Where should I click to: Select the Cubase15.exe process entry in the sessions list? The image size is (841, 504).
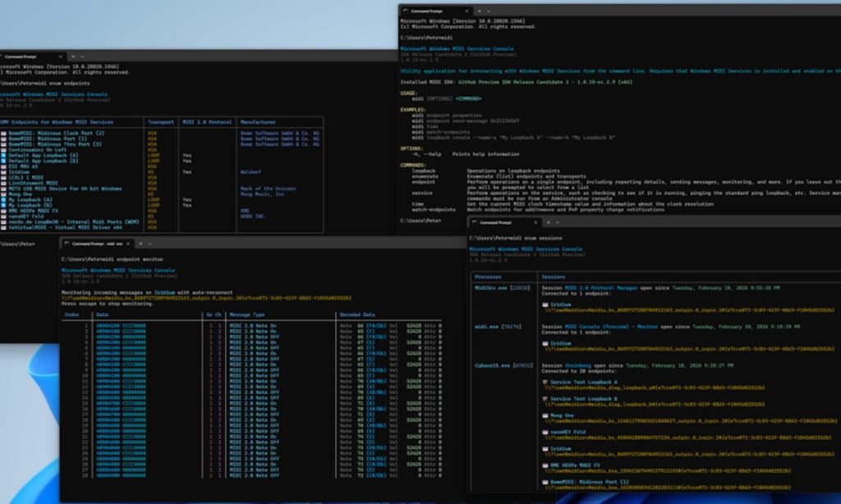[491, 365]
